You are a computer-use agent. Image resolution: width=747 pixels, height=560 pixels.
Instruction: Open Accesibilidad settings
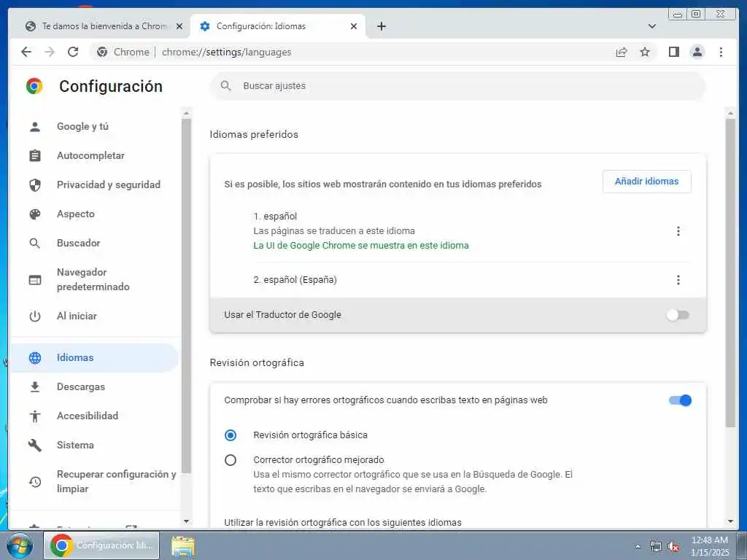tap(96, 416)
